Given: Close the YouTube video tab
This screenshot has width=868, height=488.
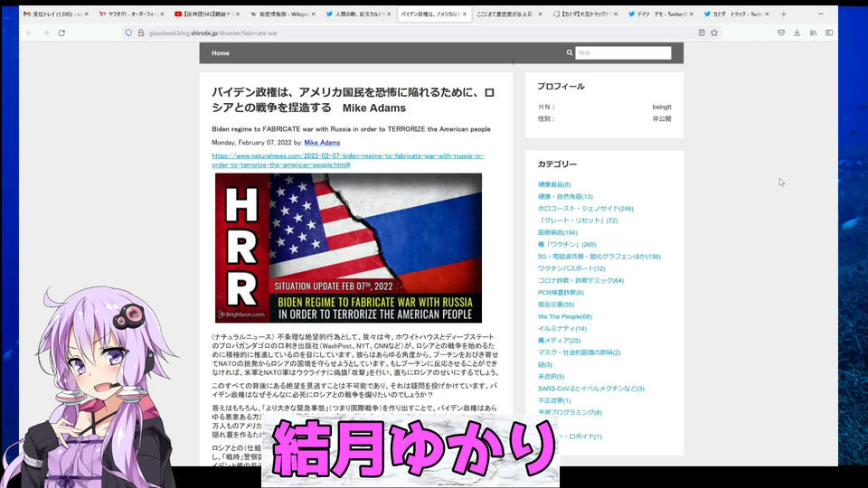Looking at the screenshot, I should pos(238,14).
